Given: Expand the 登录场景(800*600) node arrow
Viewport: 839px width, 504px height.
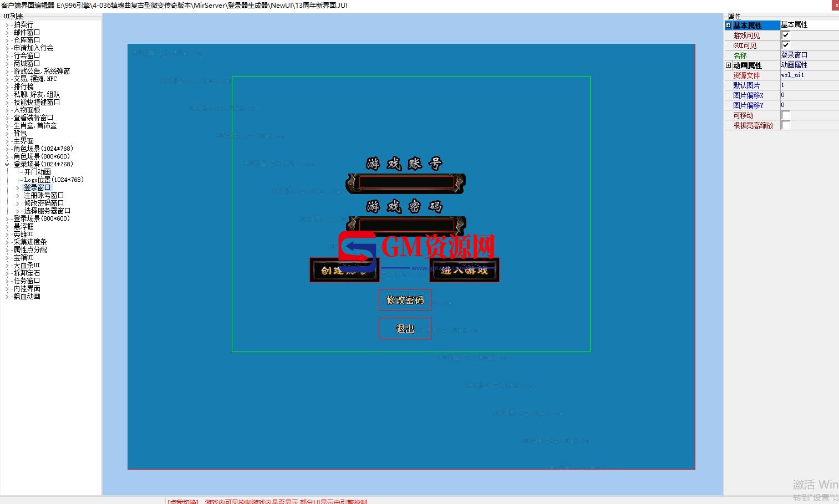Looking at the screenshot, I should [7, 219].
